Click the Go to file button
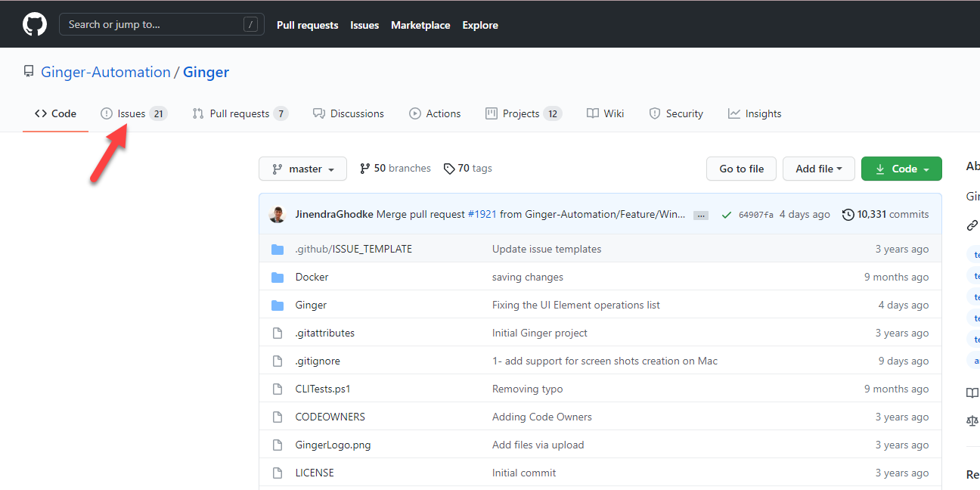980x490 pixels. (x=741, y=169)
